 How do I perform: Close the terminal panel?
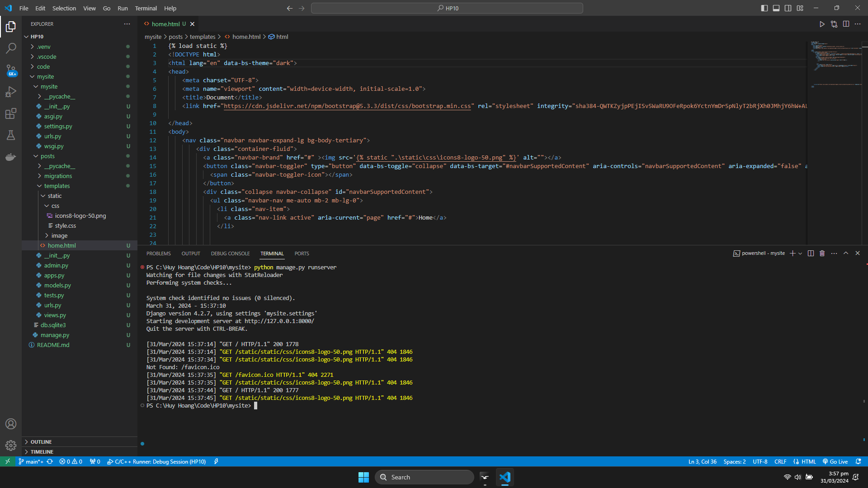point(858,253)
